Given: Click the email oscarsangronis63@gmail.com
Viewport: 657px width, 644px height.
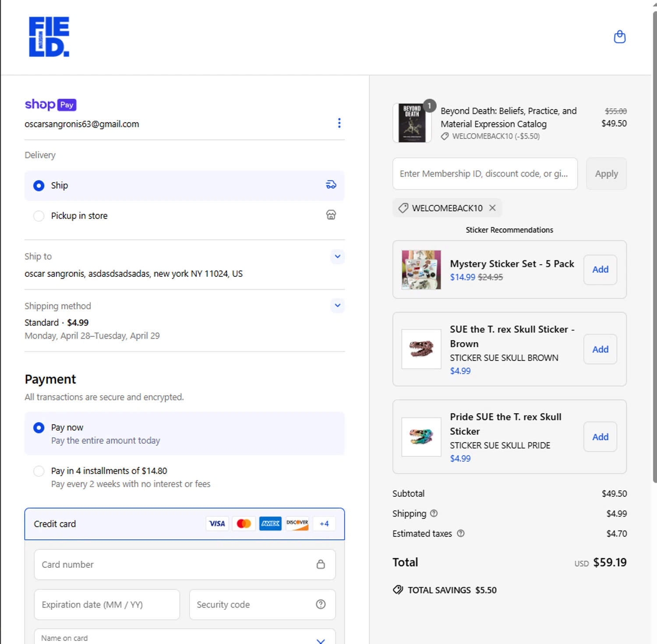Looking at the screenshot, I should tap(82, 124).
